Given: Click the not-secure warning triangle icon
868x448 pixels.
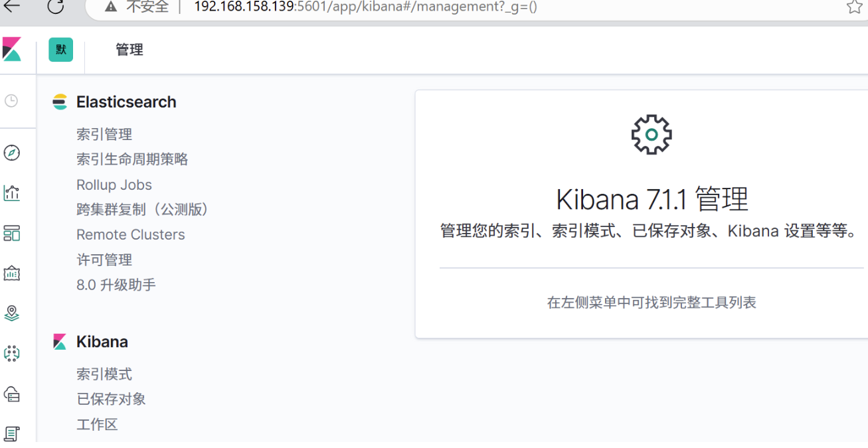Looking at the screenshot, I should tap(111, 7).
